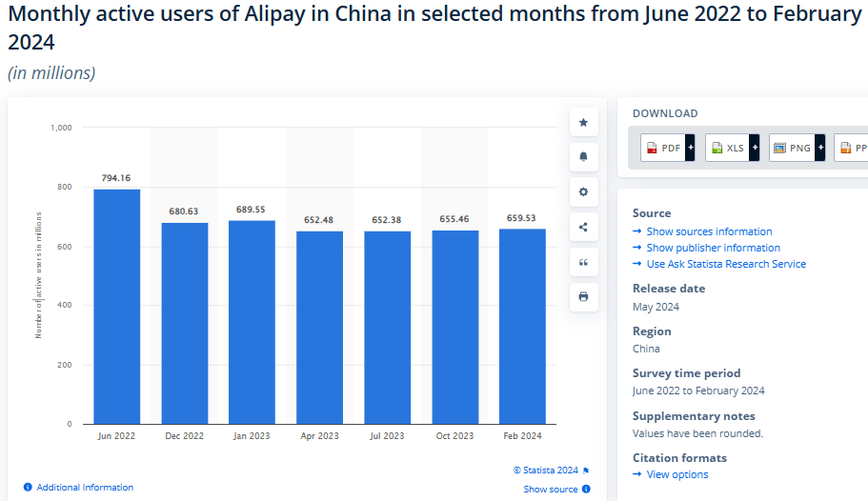Viewport: 868px width, 501px height.
Task: Click the (in millions) subtitle
Action: 51,72
